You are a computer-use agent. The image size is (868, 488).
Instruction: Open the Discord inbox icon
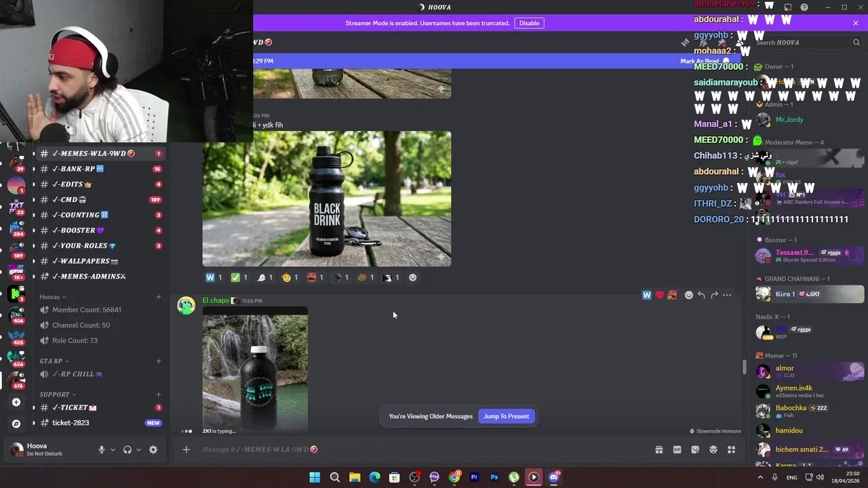tap(788, 7)
